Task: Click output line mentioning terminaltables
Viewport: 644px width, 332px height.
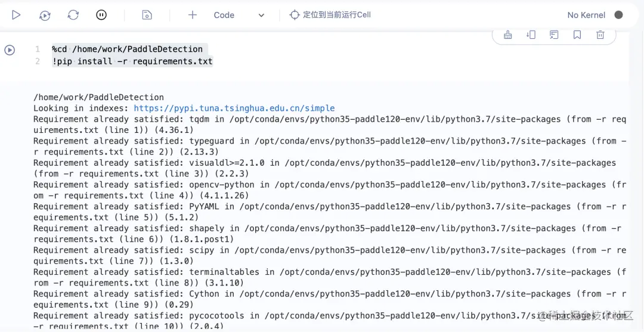Action: coord(330,277)
